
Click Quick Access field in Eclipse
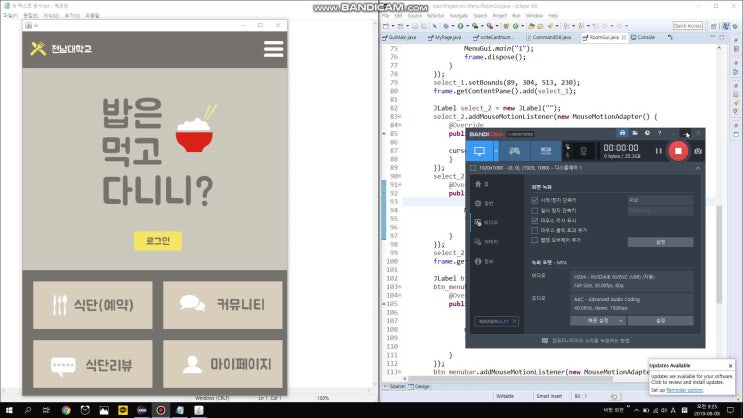click(x=688, y=26)
